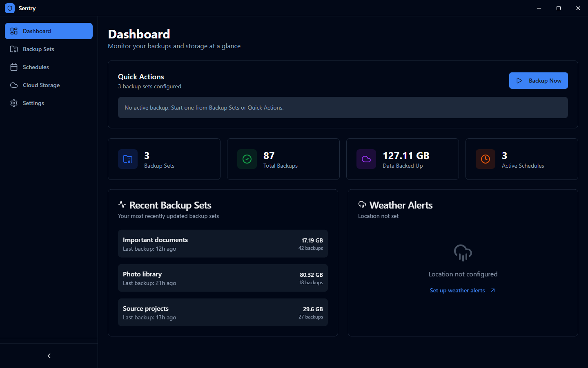Click the Location not set subtitle

pyautogui.click(x=378, y=216)
